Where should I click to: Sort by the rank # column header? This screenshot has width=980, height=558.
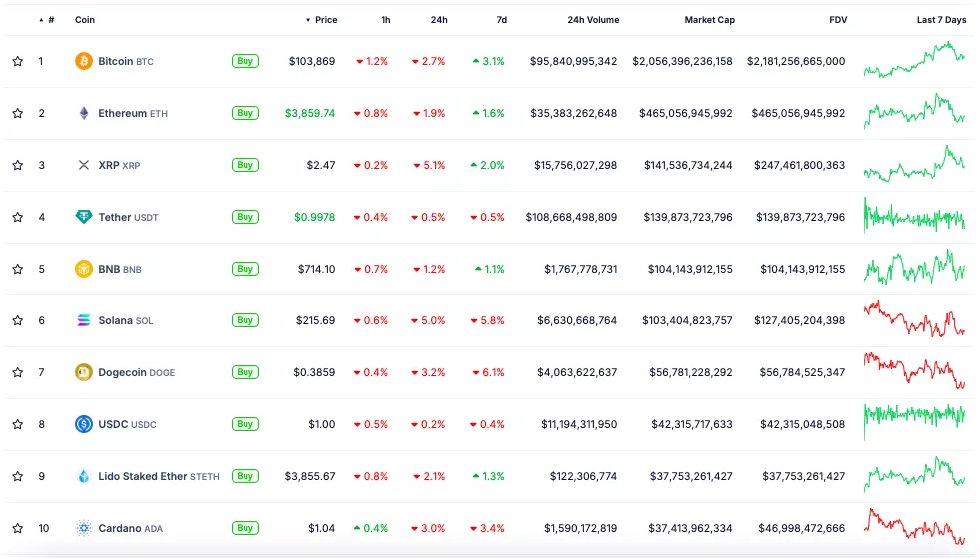tap(51, 20)
